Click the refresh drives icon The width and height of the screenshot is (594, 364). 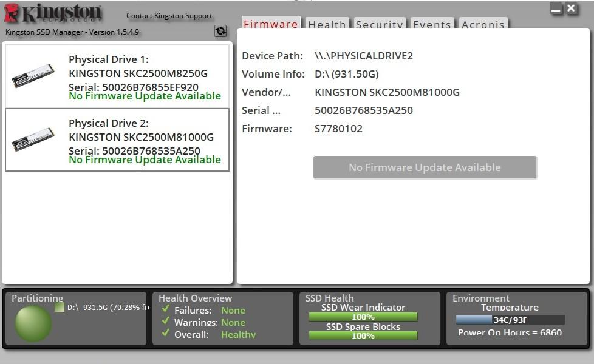pyautogui.click(x=220, y=31)
